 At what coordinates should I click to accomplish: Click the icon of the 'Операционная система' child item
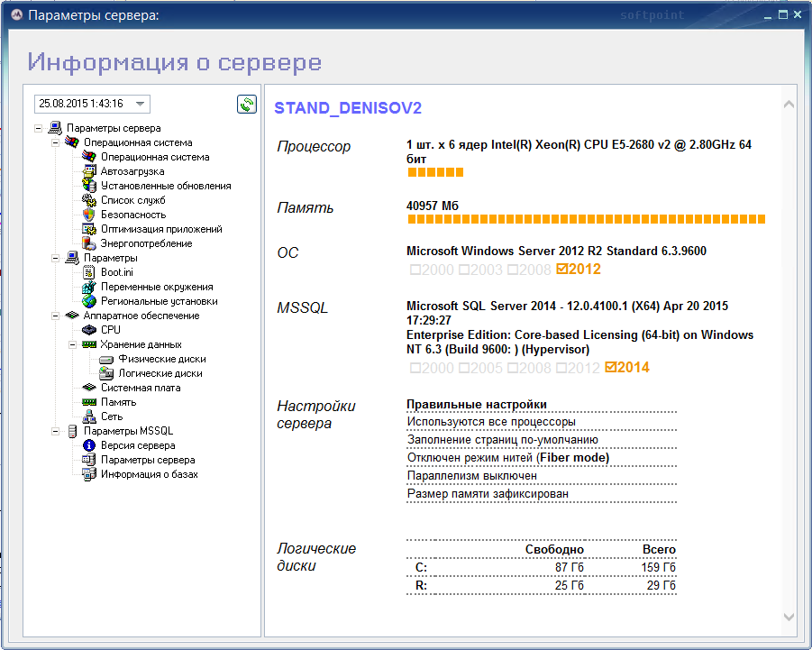point(89,156)
